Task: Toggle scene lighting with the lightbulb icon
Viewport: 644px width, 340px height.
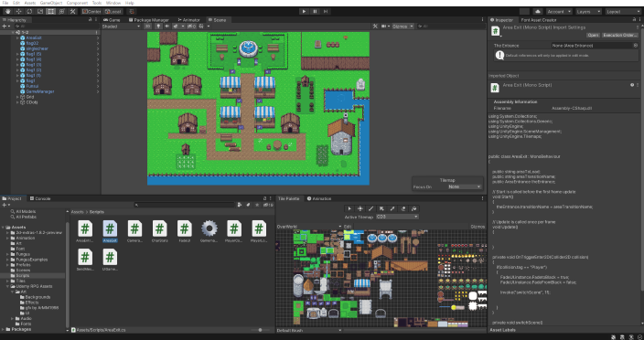Action: tap(158, 27)
